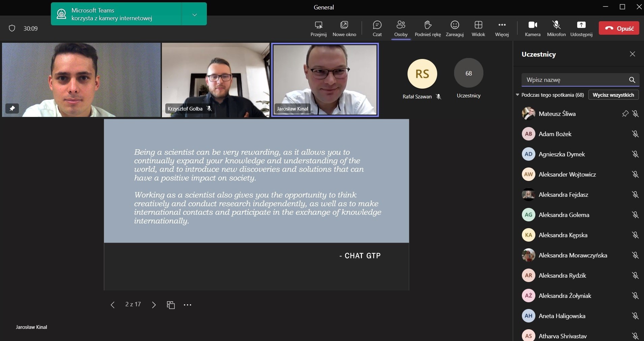Open slide grid view icon
Image resolution: width=644 pixels, height=341 pixels.
point(171,305)
